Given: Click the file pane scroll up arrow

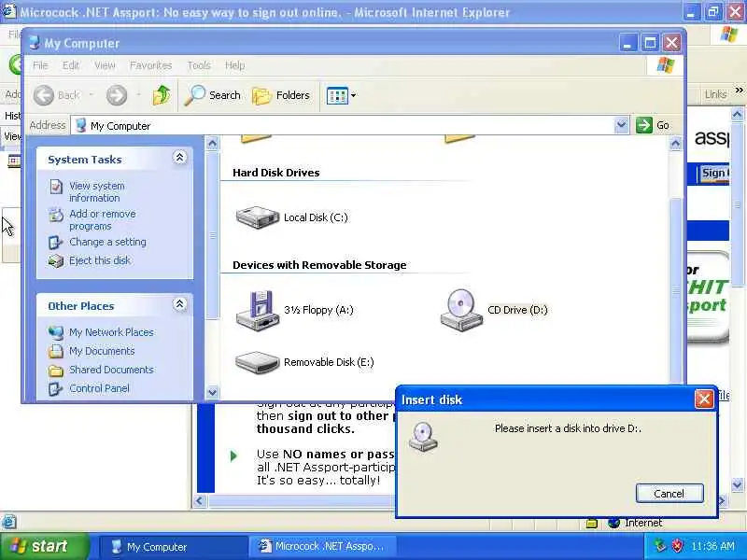Looking at the screenshot, I should [675, 143].
